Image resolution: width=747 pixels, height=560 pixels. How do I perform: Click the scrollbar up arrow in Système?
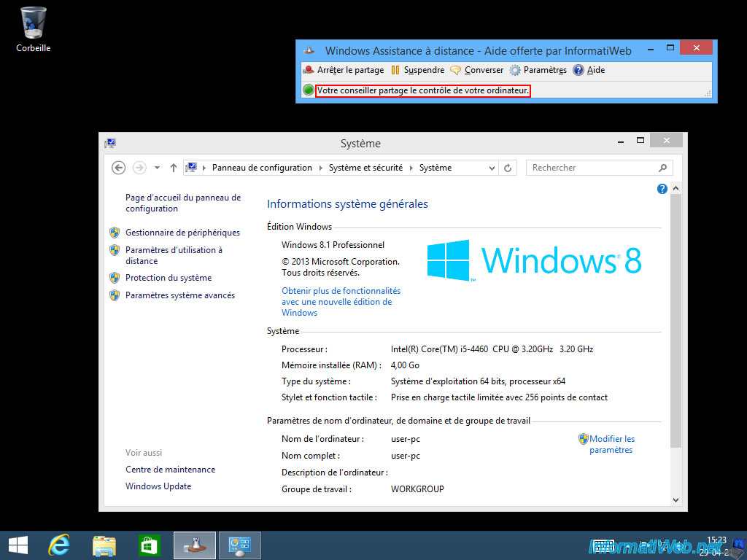(x=676, y=189)
